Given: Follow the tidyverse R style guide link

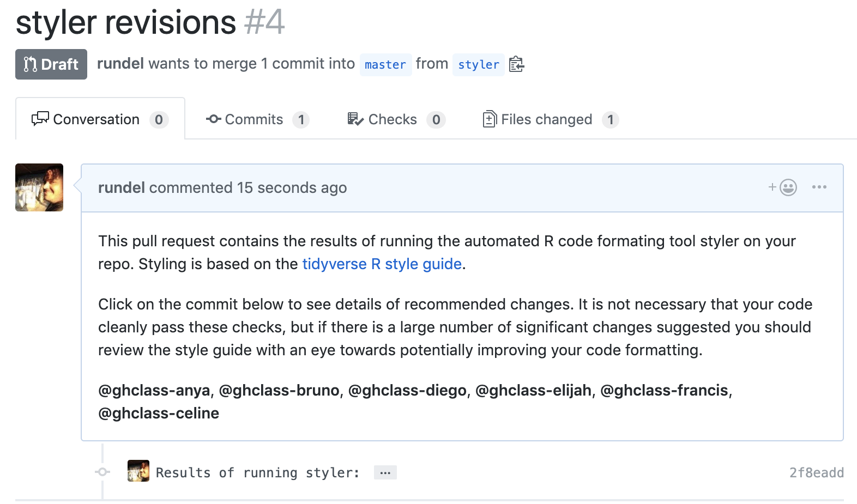Looking at the screenshot, I should [x=382, y=264].
